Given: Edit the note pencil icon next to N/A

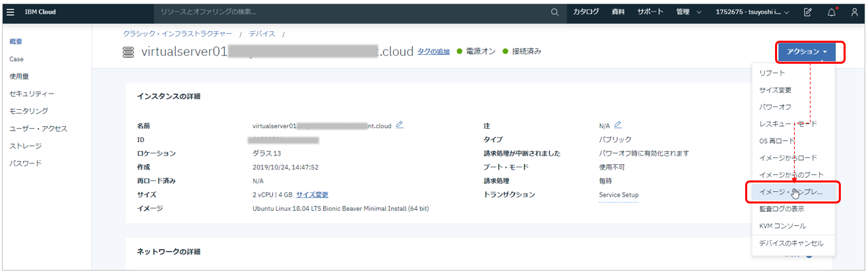Looking at the screenshot, I should [618, 125].
